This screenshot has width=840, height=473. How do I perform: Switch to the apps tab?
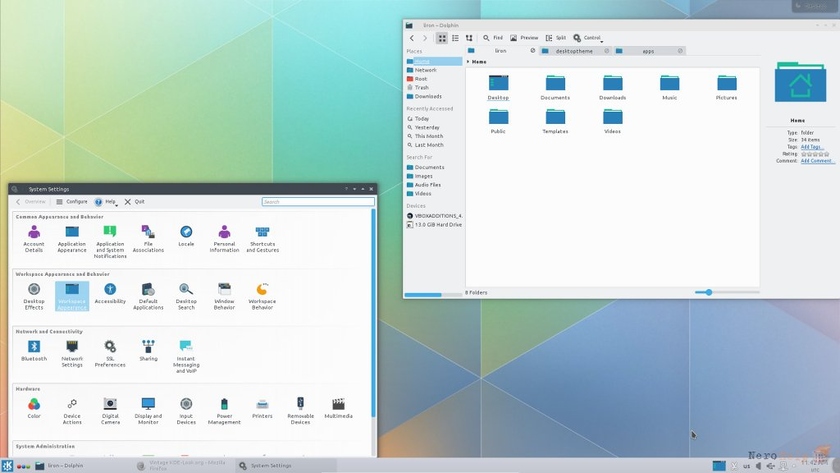pyautogui.click(x=648, y=50)
